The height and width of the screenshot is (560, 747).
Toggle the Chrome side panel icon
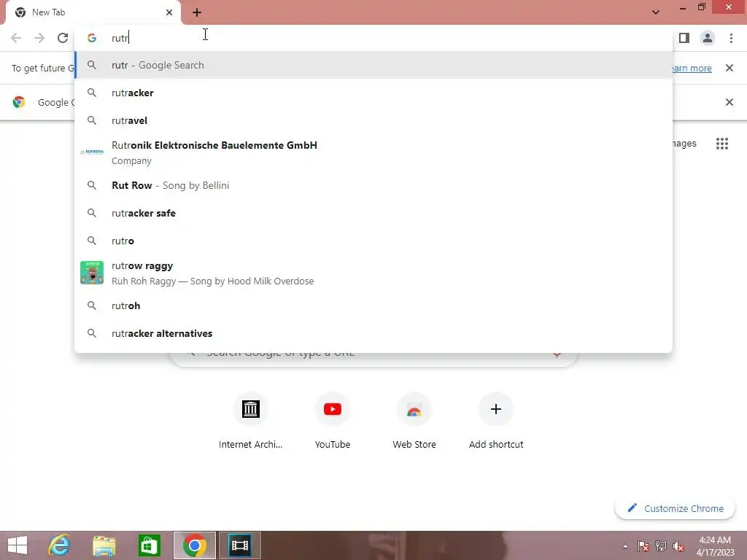[x=684, y=38]
